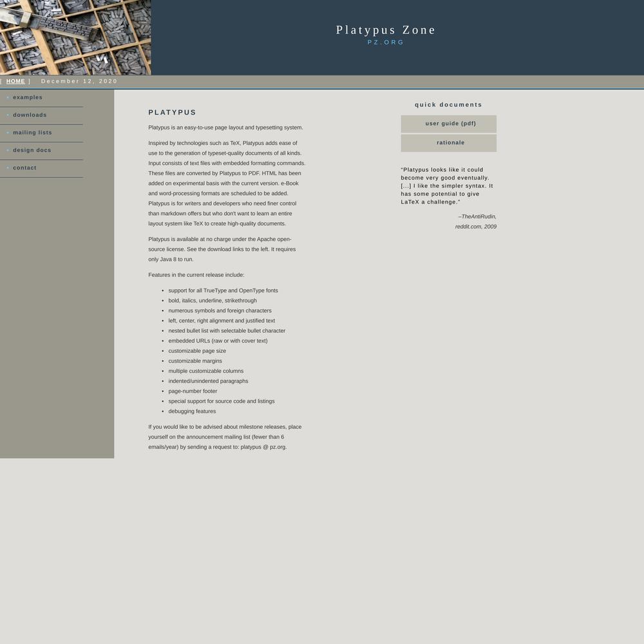Open the HOME link in the top bar
This screenshot has height=644, width=644.
[x=15, y=81]
